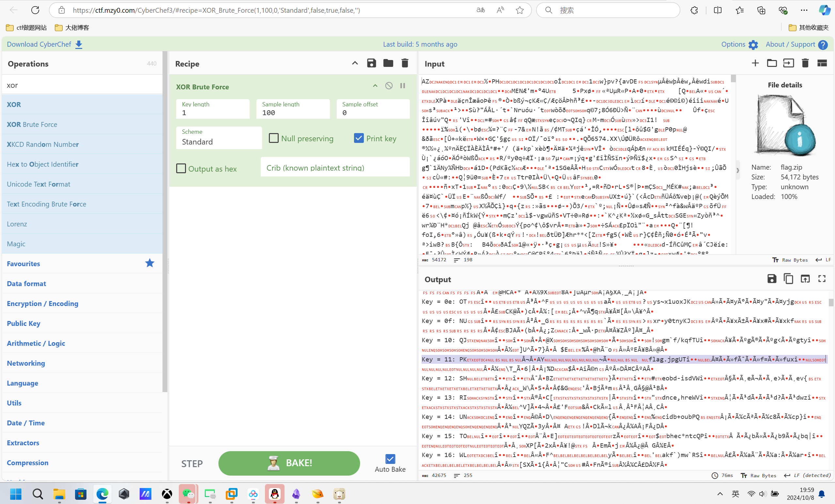The image size is (835, 504).
Task: Open browser extensions puzzle icon
Action: tap(694, 10)
